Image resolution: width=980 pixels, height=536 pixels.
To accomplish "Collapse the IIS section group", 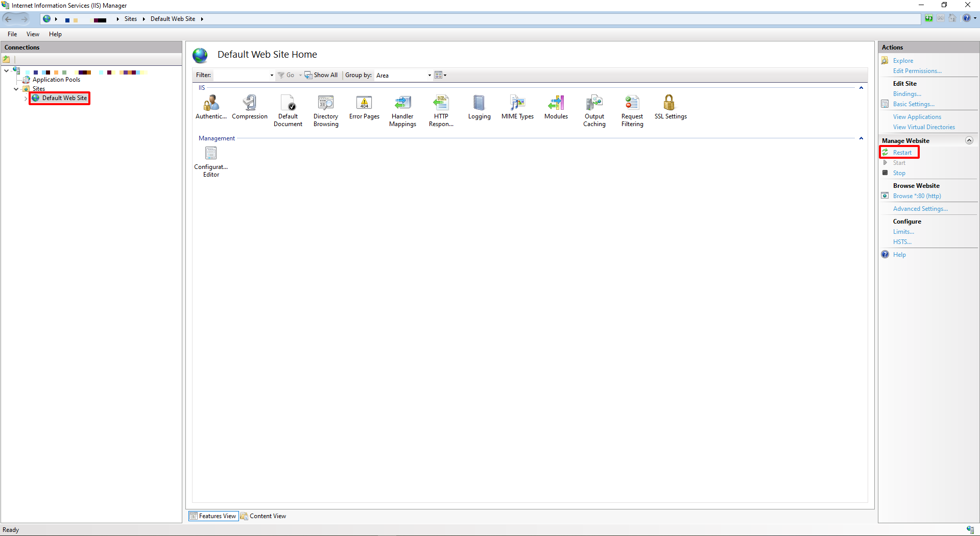I will [x=861, y=88].
